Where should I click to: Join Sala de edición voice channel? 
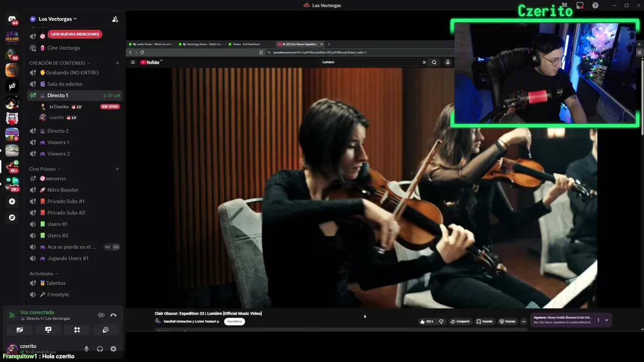pos(74,84)
